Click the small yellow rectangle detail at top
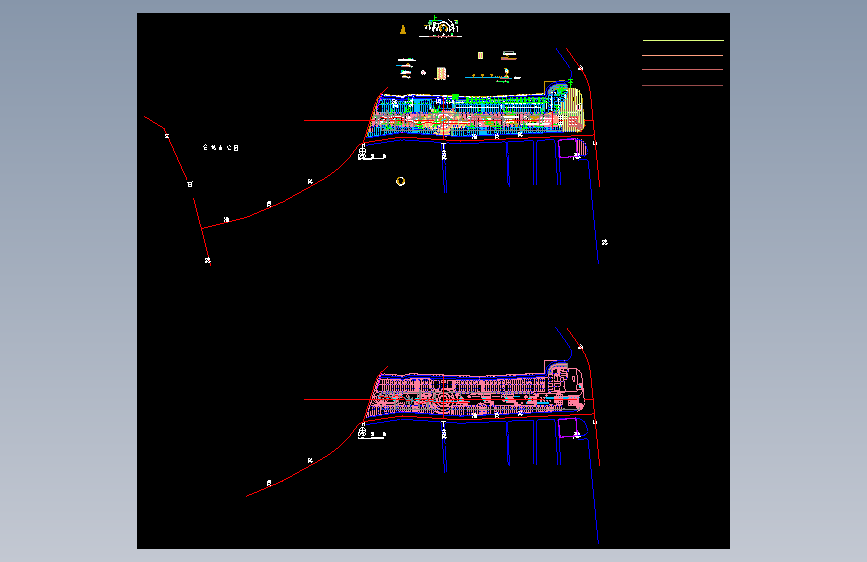Image resolution: width=867 pixels, height=562 pixels. tap(480, 55)
